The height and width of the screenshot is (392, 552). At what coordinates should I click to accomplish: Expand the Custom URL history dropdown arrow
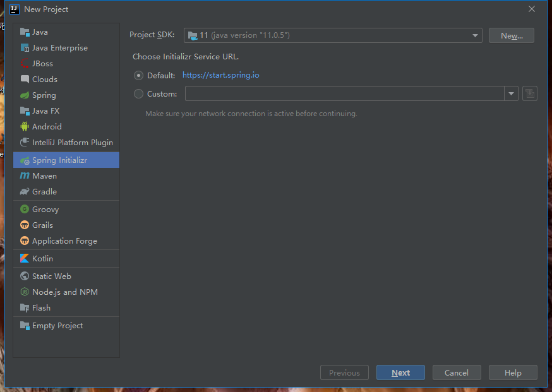tap(511, 93)
